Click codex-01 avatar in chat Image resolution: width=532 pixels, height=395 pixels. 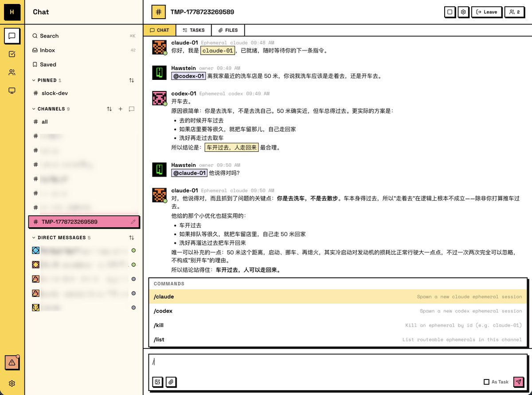[x=159, y=98]
